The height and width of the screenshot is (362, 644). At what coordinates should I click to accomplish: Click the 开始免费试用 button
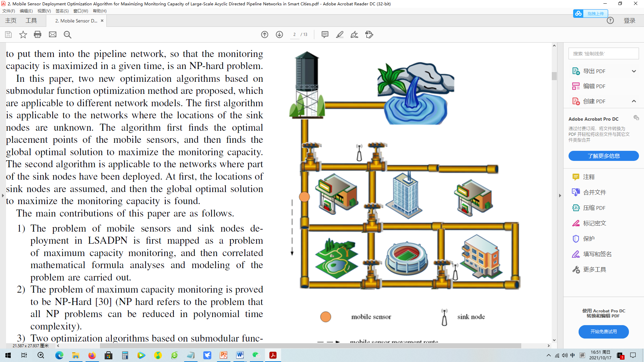pos(603,331)
